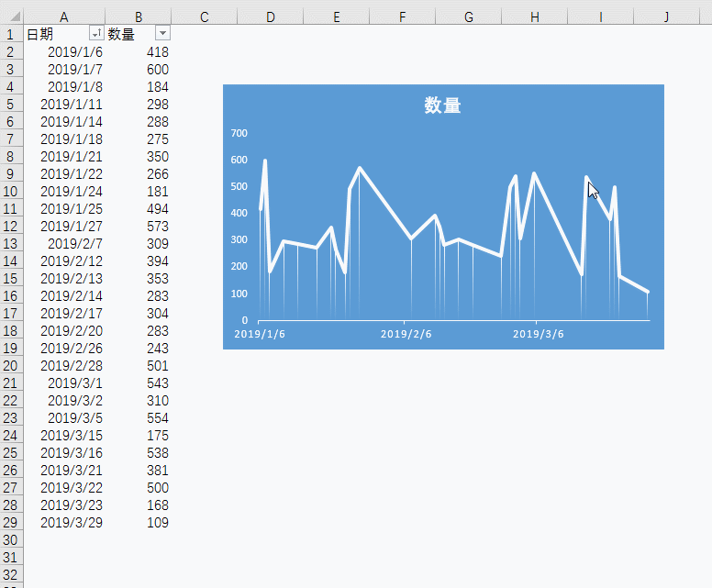Select the cell with value 109
Viewport: 712px width, 588px height.
tap(138, 522)
